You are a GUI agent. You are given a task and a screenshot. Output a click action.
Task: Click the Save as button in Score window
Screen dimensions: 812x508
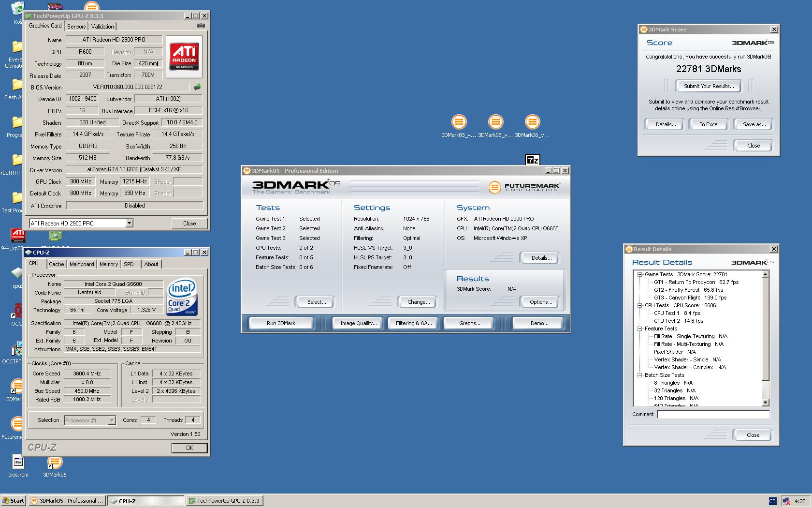coord(754,124)
